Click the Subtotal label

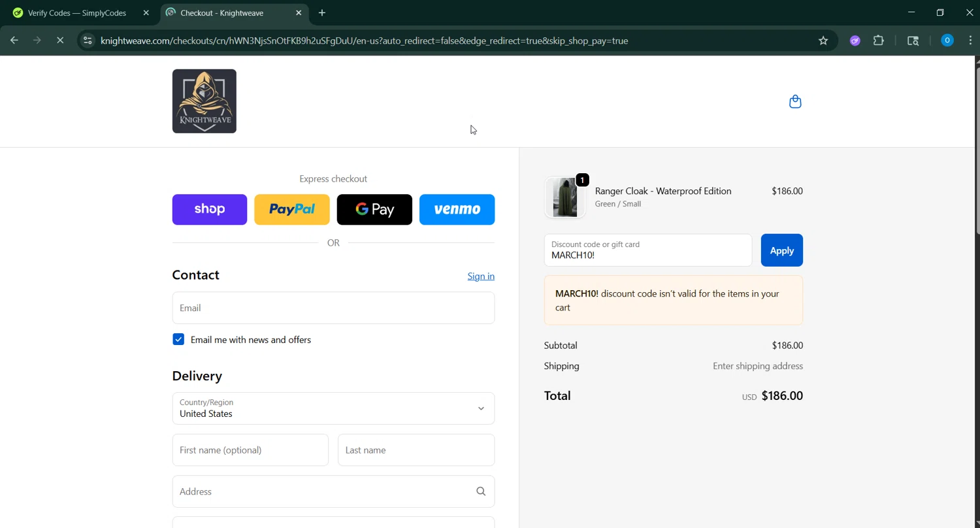click(561, 345)
